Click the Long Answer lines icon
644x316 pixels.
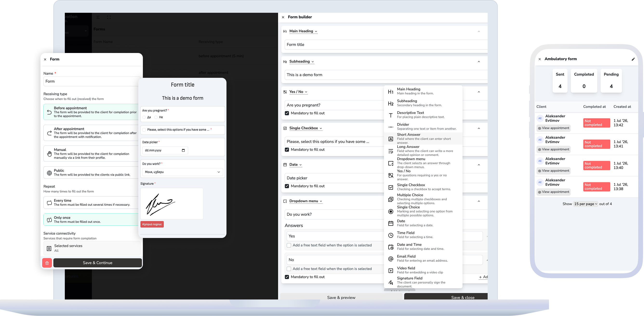coord(391,151)
